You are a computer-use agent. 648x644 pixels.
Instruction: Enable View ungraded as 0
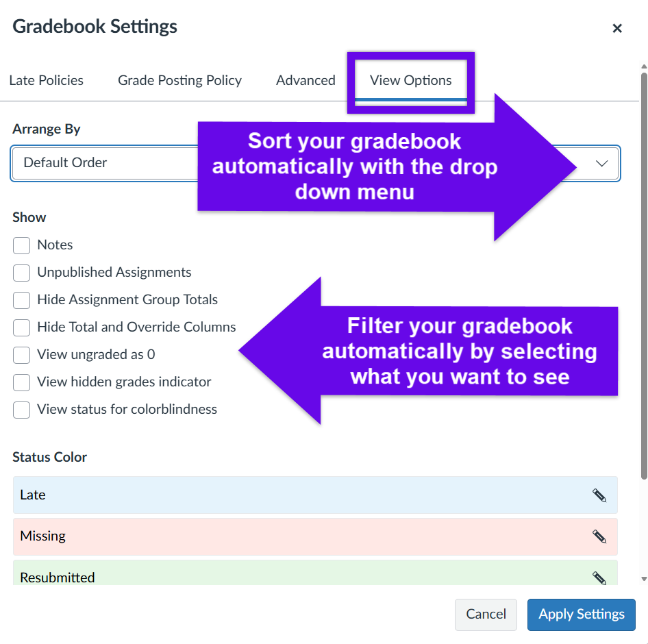(21, 355)
